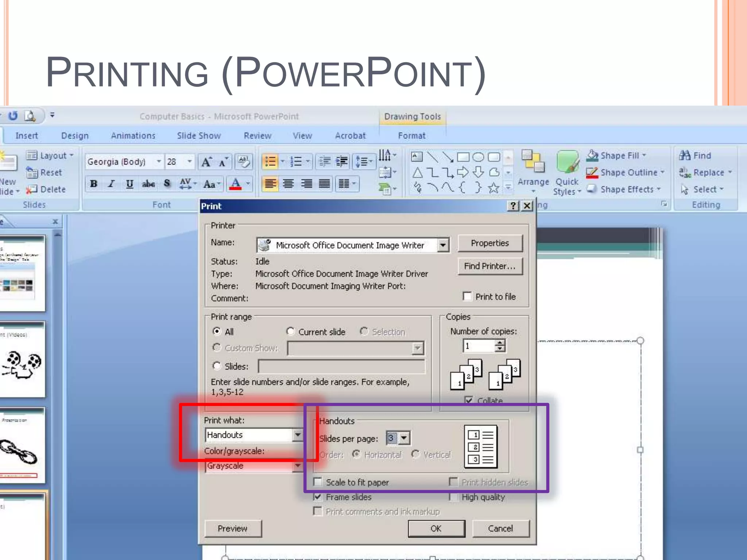This screenshot has width=747, height=560.
Task: Increase the number of copies
Action: tap(500, 342)
